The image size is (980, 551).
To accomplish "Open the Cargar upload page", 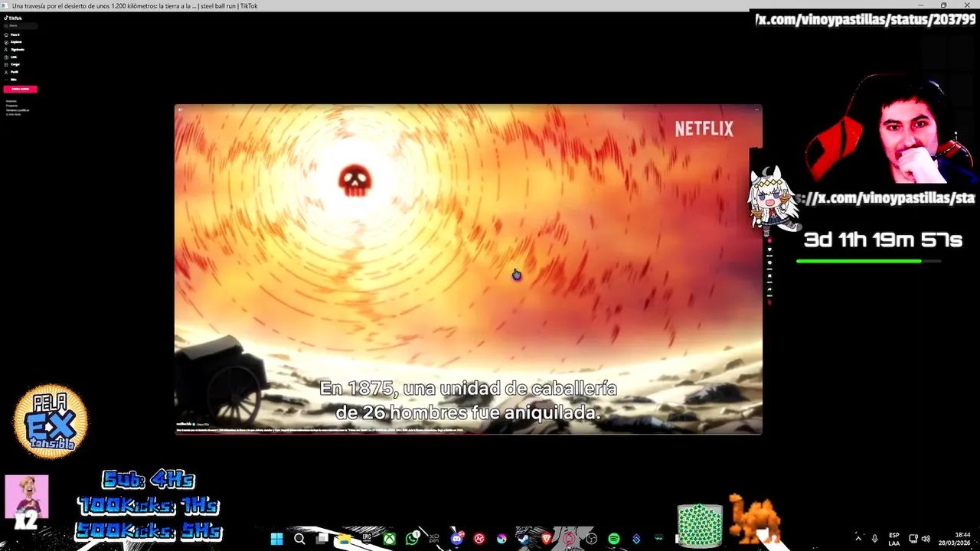I will click(12, 64).
